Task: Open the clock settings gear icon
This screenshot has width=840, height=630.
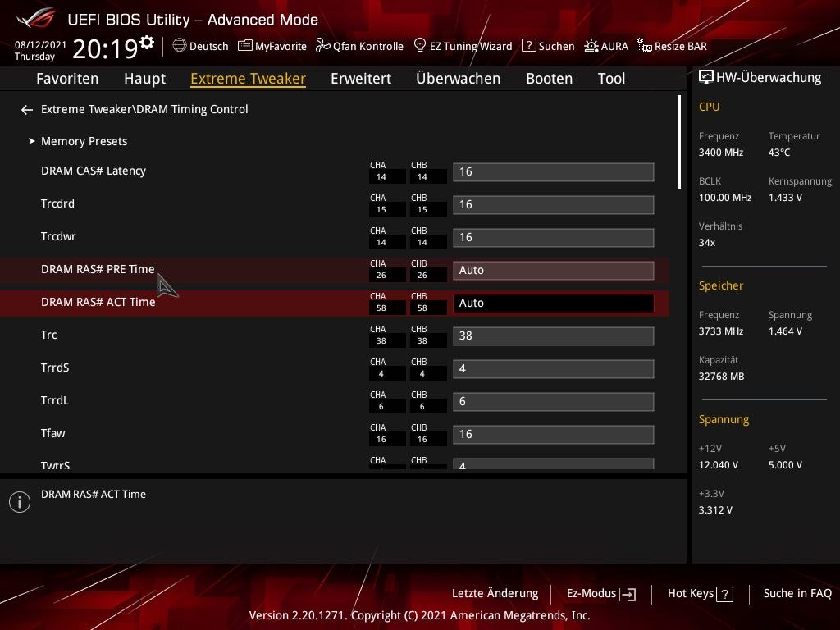Action: (x=147, y=43)
